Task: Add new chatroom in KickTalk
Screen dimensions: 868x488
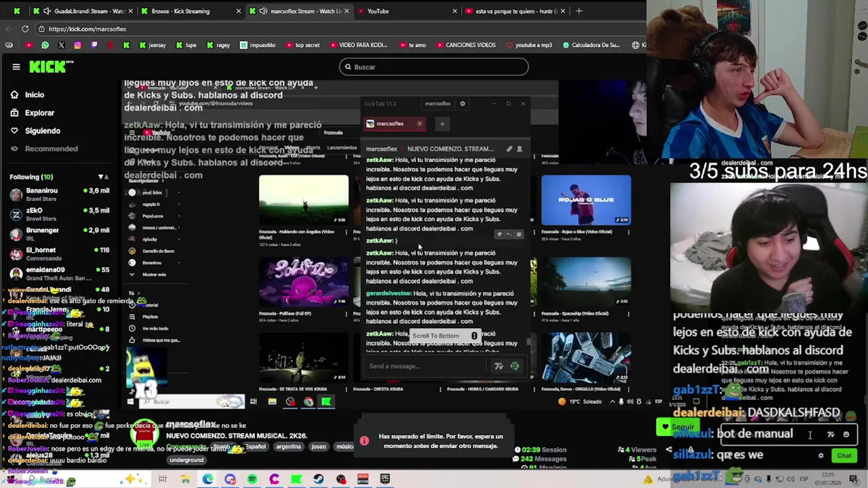Action: tap(442, 123)
